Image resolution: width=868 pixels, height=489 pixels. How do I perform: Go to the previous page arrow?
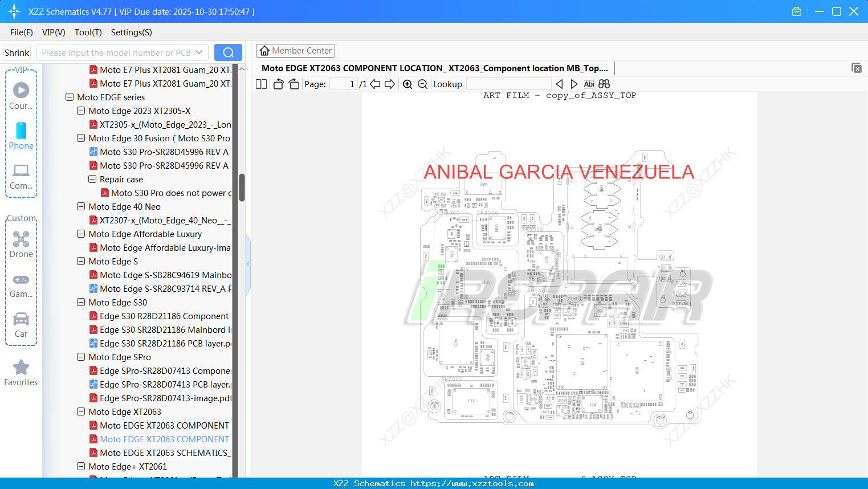tap(375, 84)
